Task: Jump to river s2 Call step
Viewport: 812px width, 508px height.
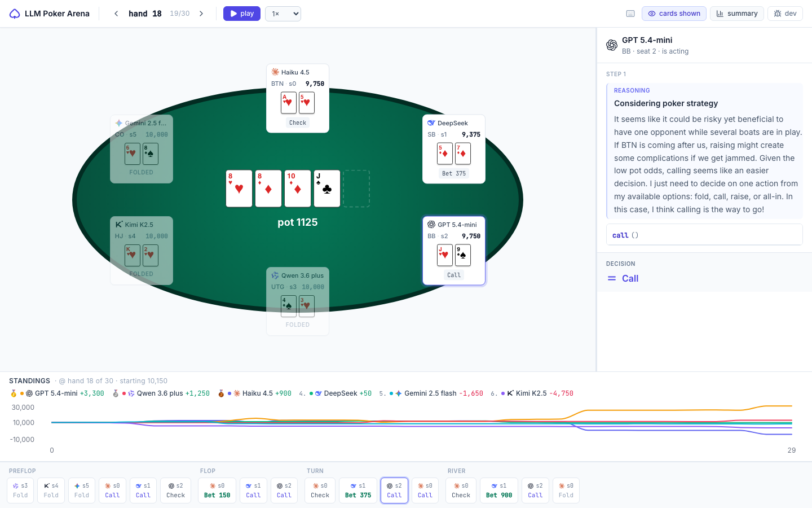Action: [535, 490]
